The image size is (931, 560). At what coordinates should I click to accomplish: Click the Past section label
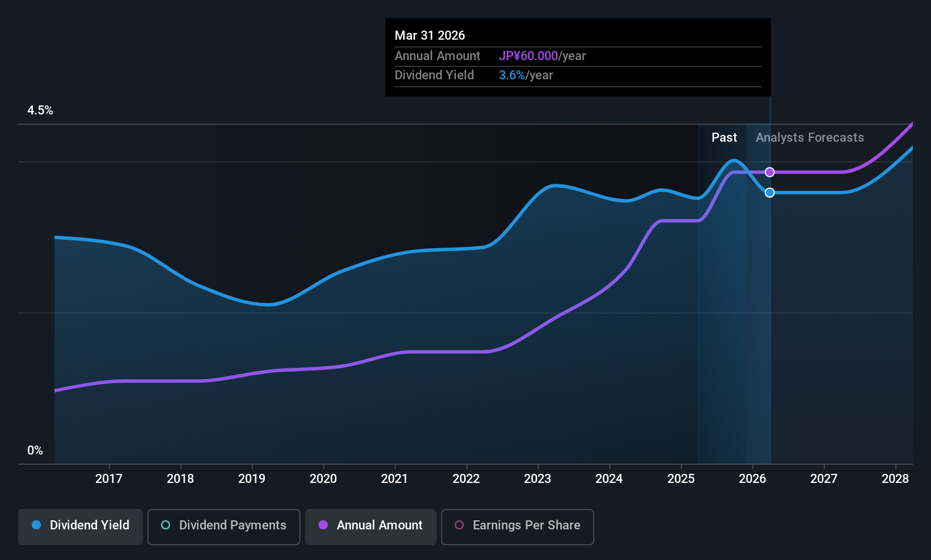pyautogui.click(x=724, y=138)
